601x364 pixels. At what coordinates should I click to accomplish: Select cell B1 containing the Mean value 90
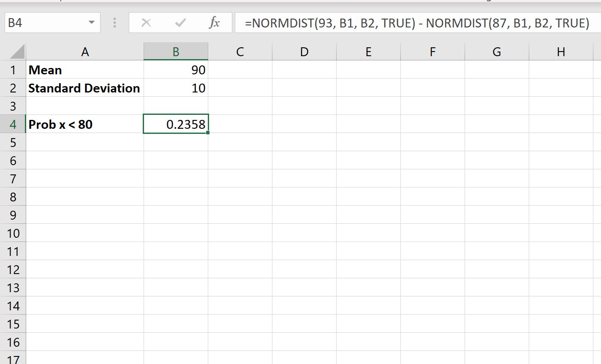[x=176, y=70]
